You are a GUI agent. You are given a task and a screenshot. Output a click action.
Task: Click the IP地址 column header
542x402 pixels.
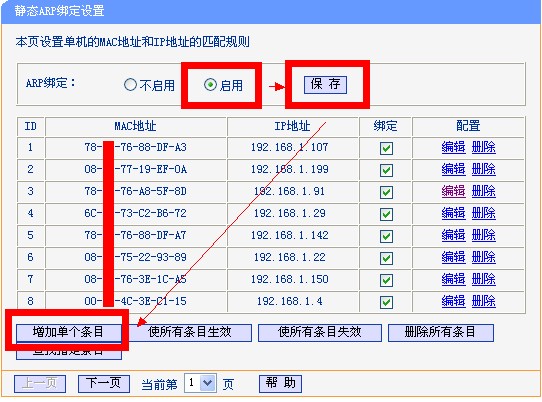coord(292,126)
